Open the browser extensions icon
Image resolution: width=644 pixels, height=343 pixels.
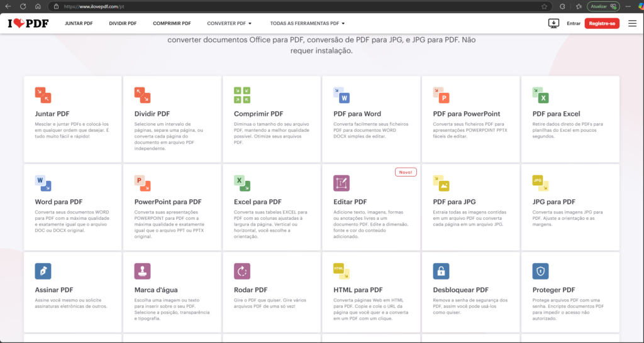point(563,6)
